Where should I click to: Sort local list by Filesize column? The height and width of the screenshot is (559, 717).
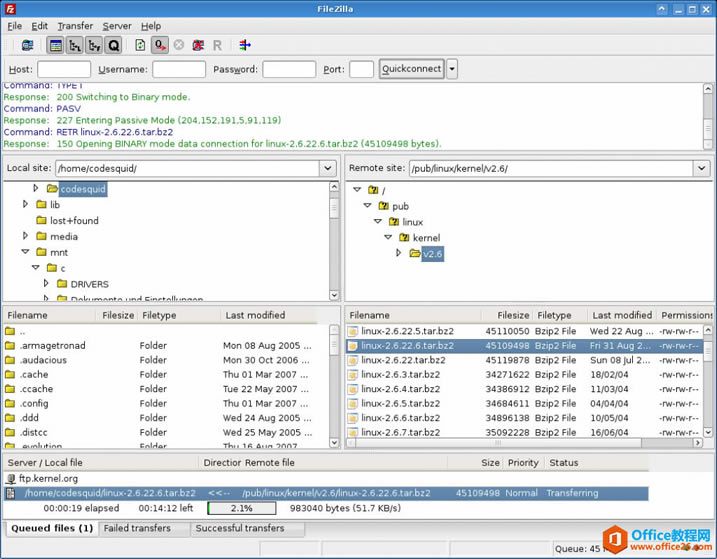click(117, 315)
